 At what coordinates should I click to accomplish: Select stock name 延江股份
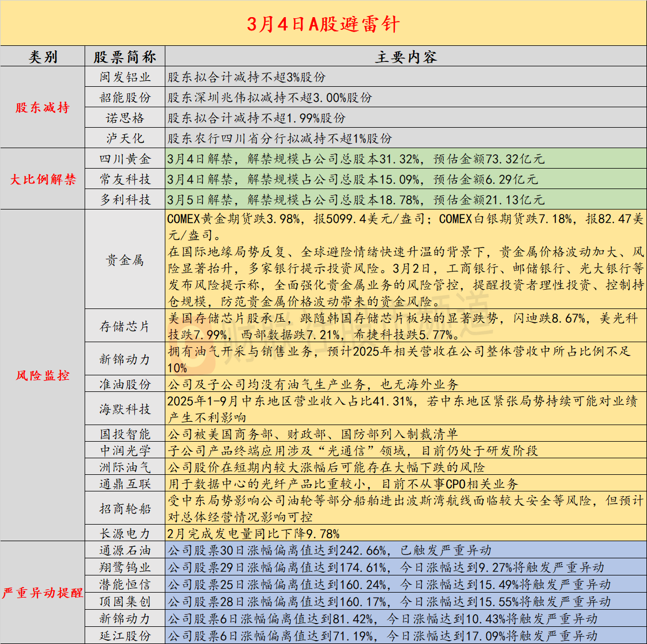(125, 635)
